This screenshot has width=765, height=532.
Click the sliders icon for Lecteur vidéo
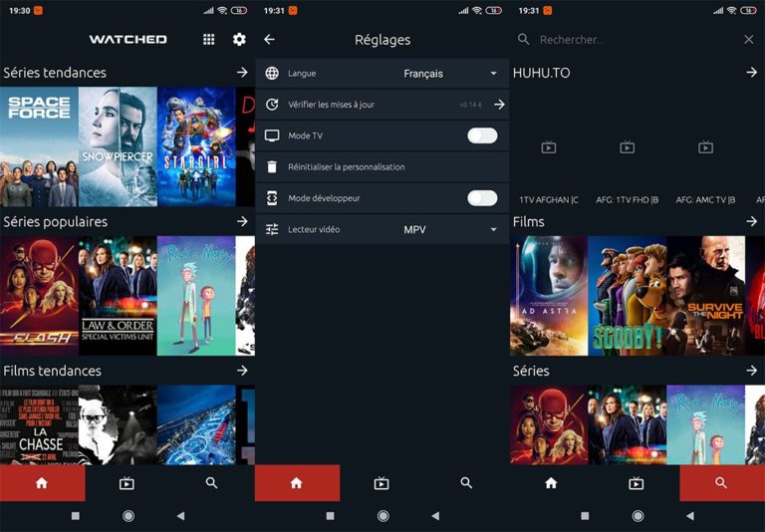(272, 229)
